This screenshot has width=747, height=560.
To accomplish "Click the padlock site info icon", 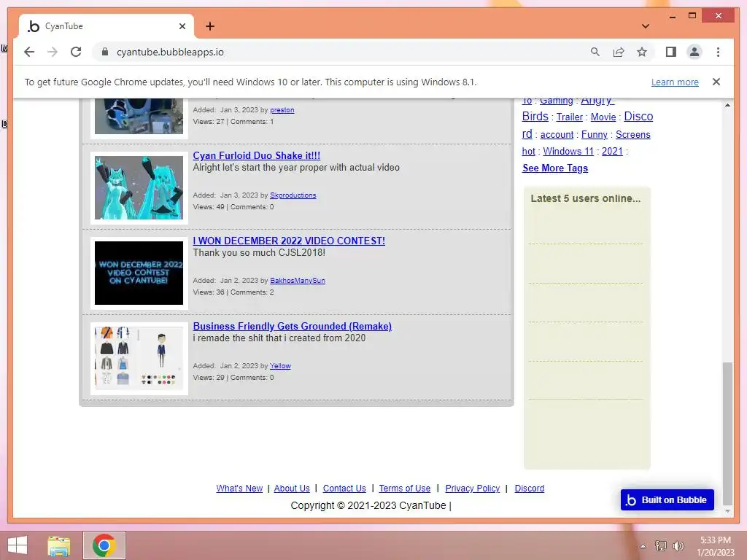I will coord(105,52).
